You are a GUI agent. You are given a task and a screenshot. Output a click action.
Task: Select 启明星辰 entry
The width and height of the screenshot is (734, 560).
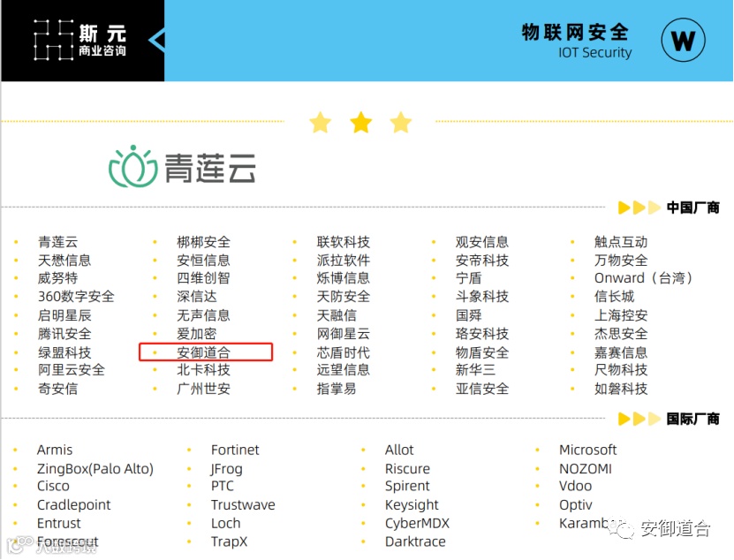click(x=64, y=315)
